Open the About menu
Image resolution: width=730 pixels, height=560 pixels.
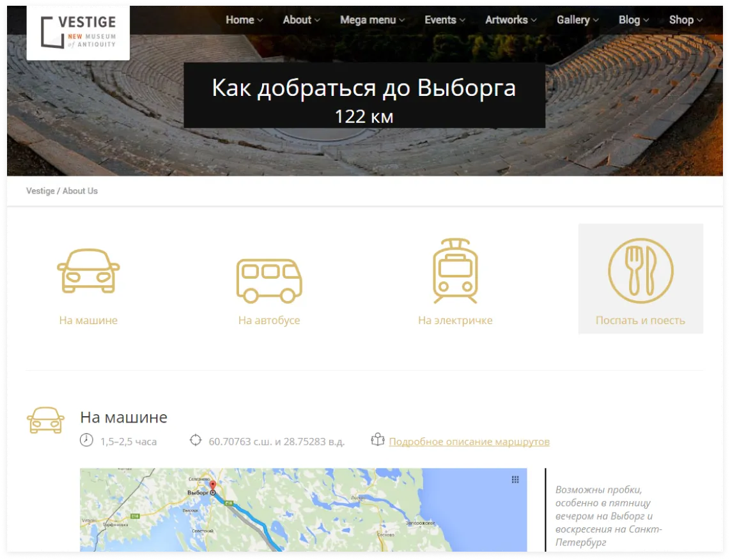301,20
